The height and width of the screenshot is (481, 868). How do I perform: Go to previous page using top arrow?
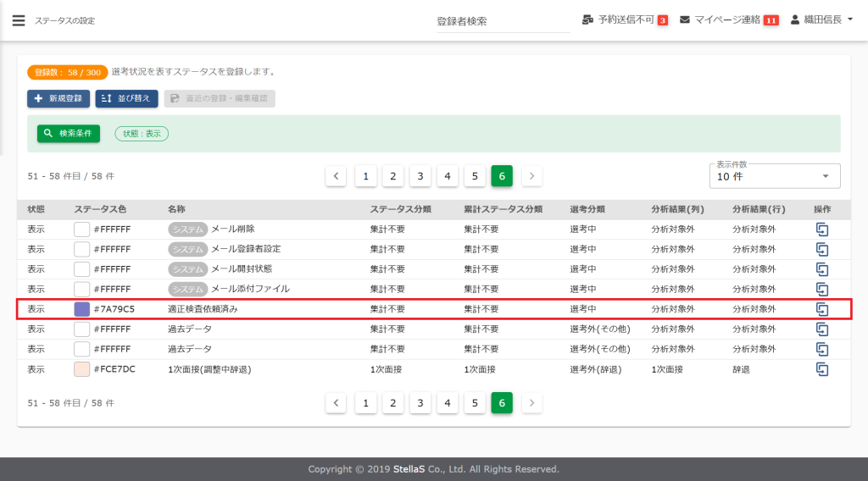(336, 176)
